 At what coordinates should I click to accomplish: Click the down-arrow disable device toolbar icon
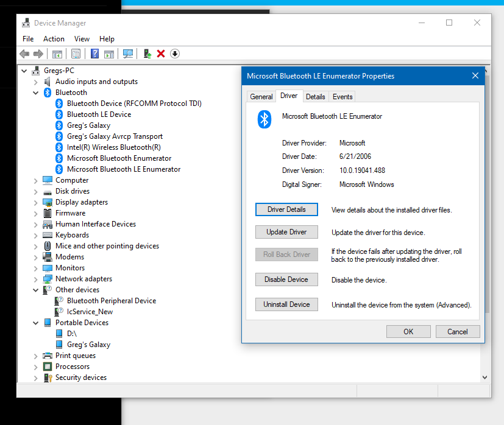pyautogui.click(x=175, y=54)
